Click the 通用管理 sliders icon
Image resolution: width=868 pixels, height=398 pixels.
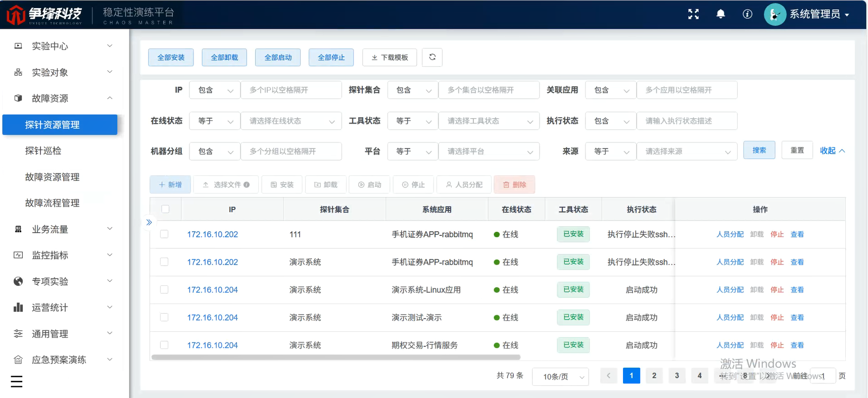click(18, 333)
